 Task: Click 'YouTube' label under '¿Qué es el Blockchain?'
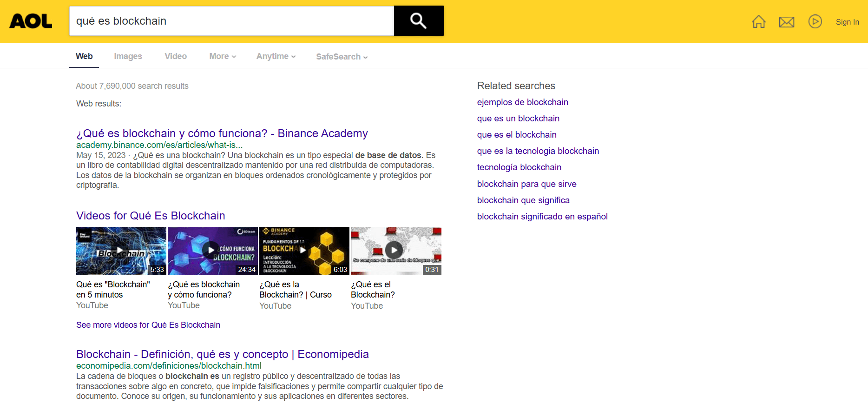point(367,306)
